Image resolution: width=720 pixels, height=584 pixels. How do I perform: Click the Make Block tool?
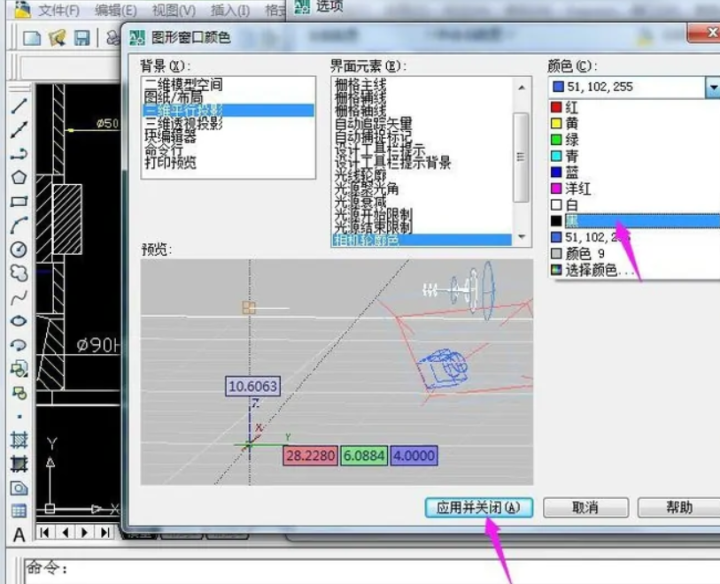click(19, 393)
